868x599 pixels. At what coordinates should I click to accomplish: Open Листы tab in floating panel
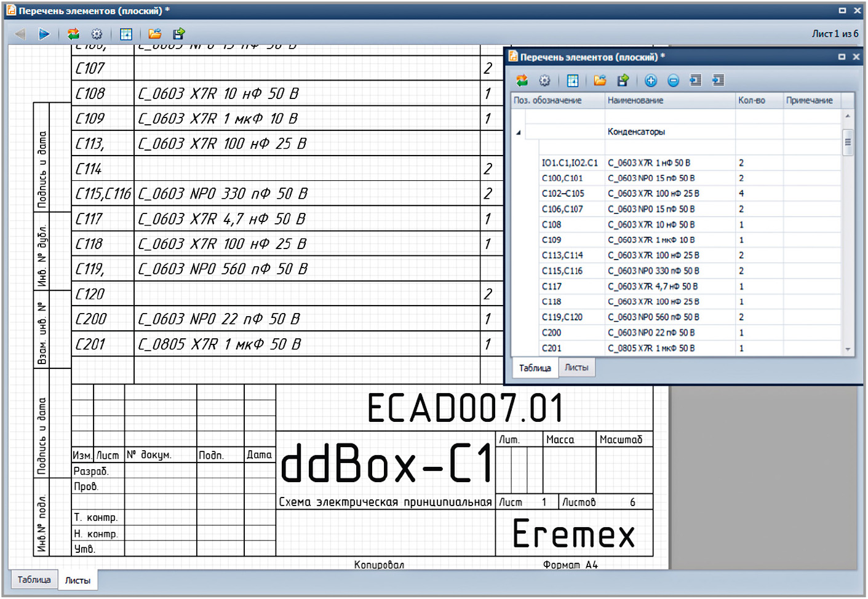click(576, 367)
